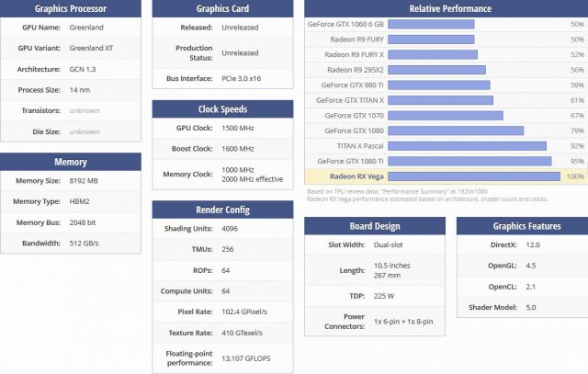The image size is (588, 374).
Task: Click the Memory section header
Action: tap(71, 162)
